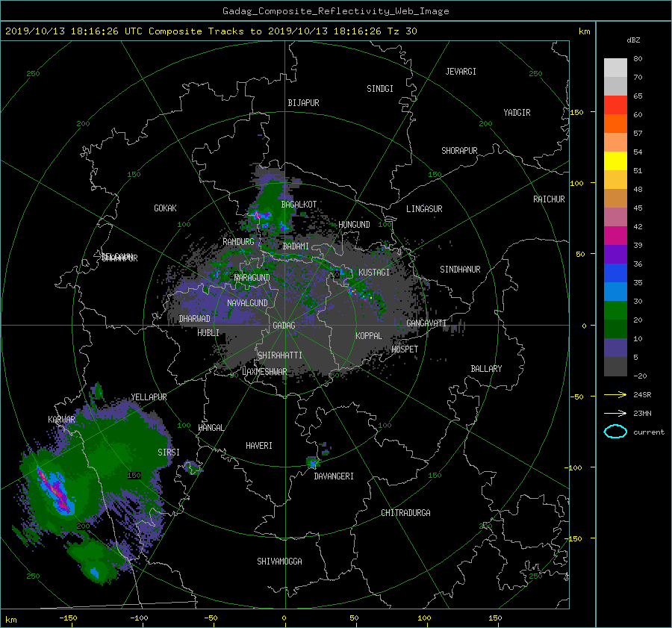The width and height of the screenshot is (672, 628).
Task: Click the SINDGI city label
Action: coord(380,89)
